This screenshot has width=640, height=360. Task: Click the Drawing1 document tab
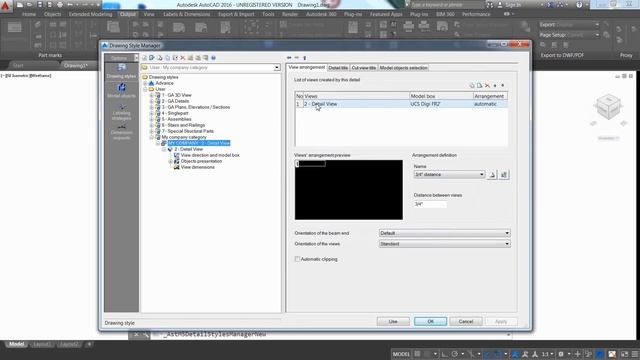[x=76, y=65]
